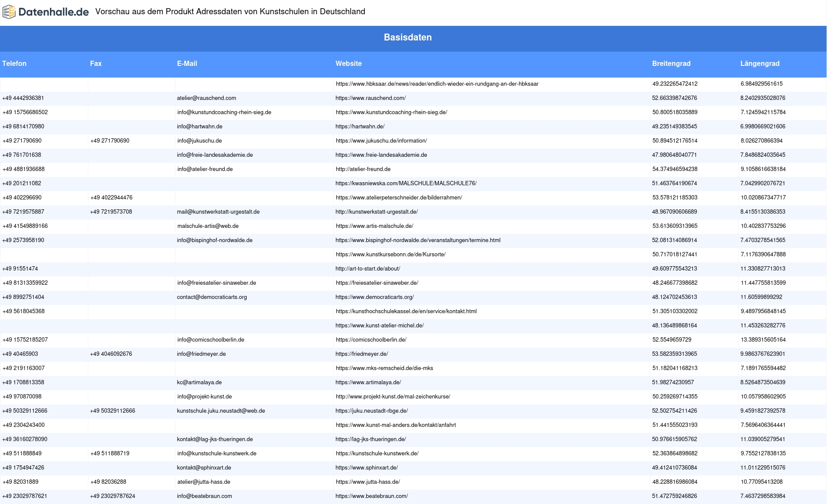Image resolution: width=827 pixels, height=504 pixels.
Task: Open atelierpeterschneider.de bilderrahmen link
Action: (x=399, y=198)
